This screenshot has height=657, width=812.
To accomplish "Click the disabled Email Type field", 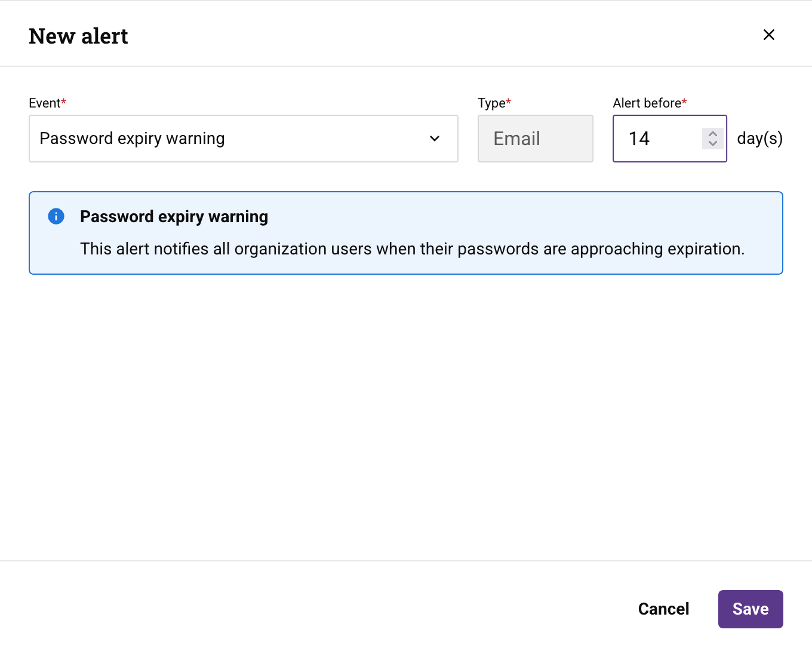I will click(535, 139).
